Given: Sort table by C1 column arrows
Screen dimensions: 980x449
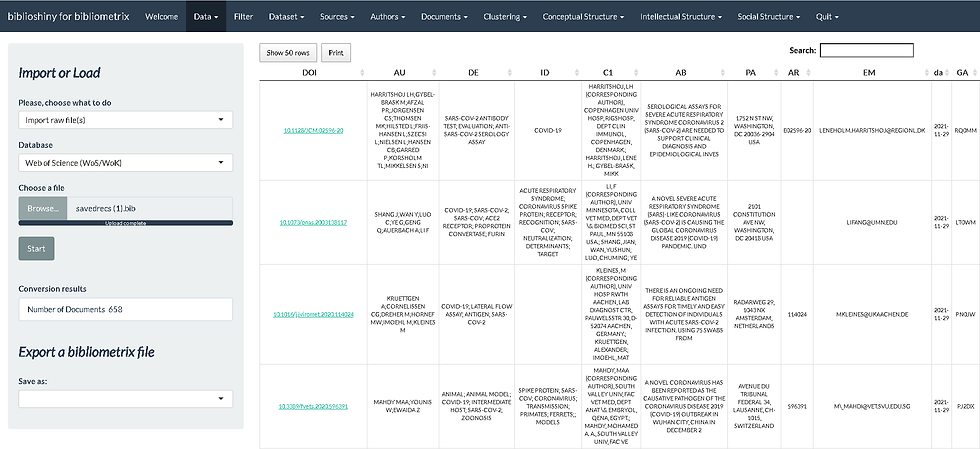Looking at the screenshot, I should [x=638, y=73].
